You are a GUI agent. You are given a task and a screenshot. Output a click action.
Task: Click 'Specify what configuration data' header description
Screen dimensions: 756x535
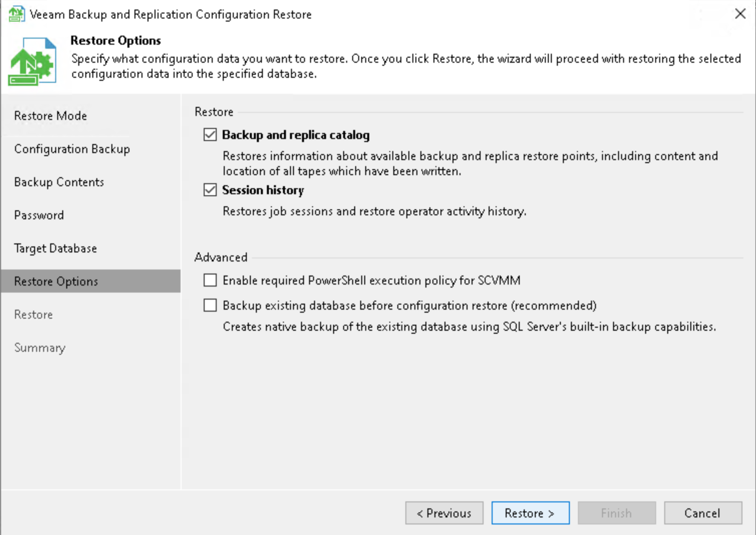pyautogui.click(x=406, y=66)
